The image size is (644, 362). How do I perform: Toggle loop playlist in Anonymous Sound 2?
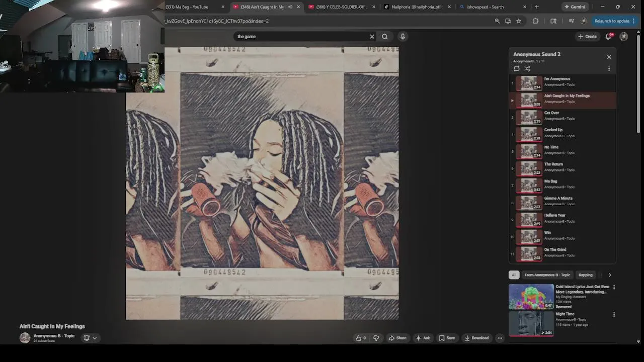click(517, 68)
